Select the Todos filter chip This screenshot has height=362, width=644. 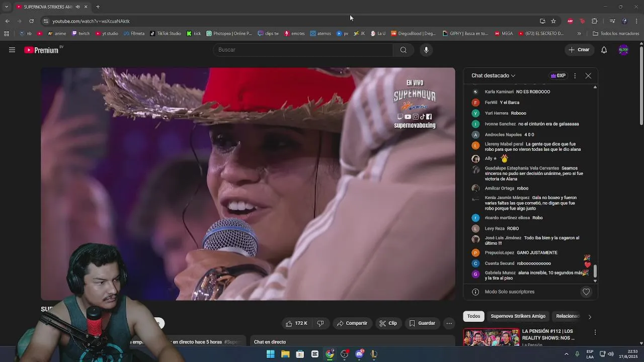point(473,316)
